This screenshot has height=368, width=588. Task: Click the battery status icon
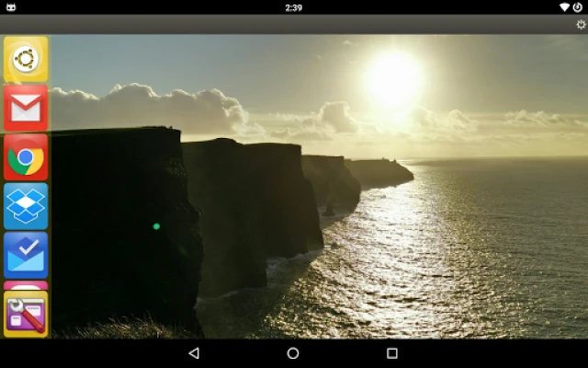(x=578, y=7)
